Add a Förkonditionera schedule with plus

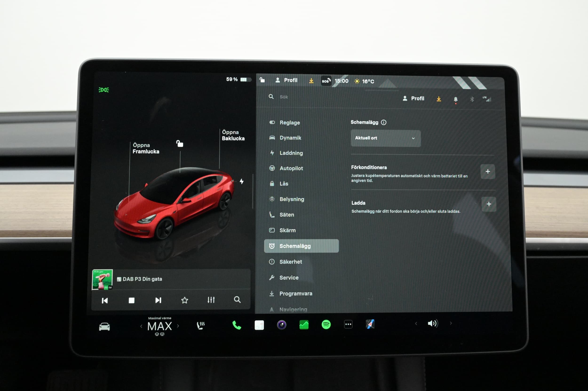488,172
